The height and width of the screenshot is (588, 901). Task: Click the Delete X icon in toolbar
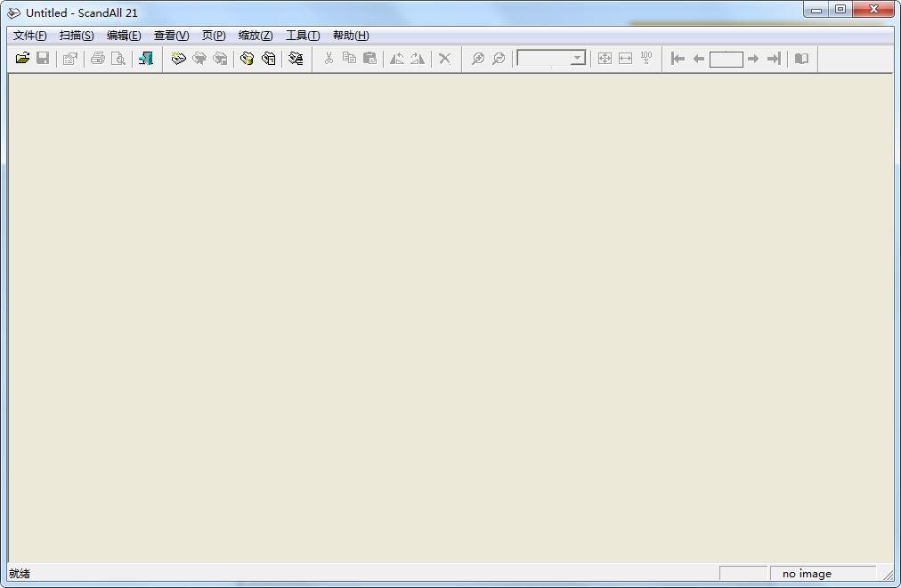tap(444, 59)
